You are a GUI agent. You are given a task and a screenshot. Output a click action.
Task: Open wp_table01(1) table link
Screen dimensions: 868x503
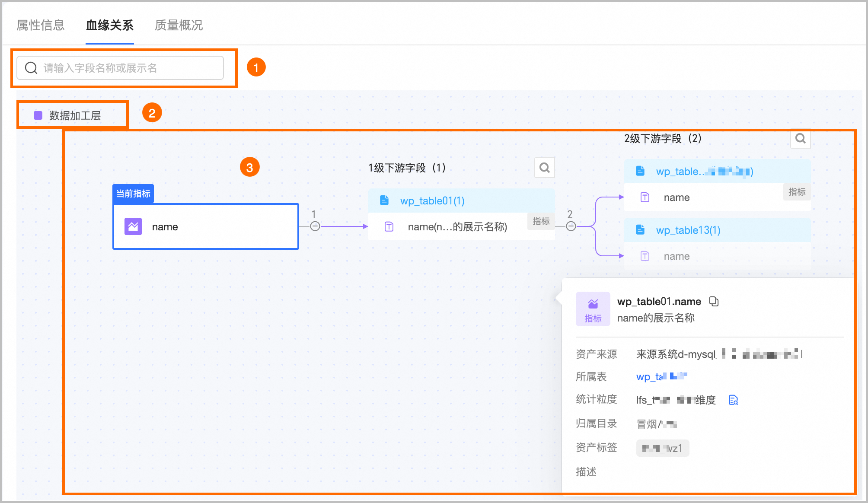432,201
